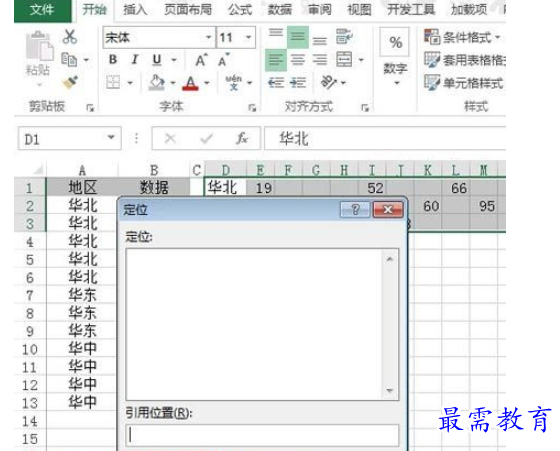Click the Format Painter brush icon
560x451 pixels.
point(70,82)
